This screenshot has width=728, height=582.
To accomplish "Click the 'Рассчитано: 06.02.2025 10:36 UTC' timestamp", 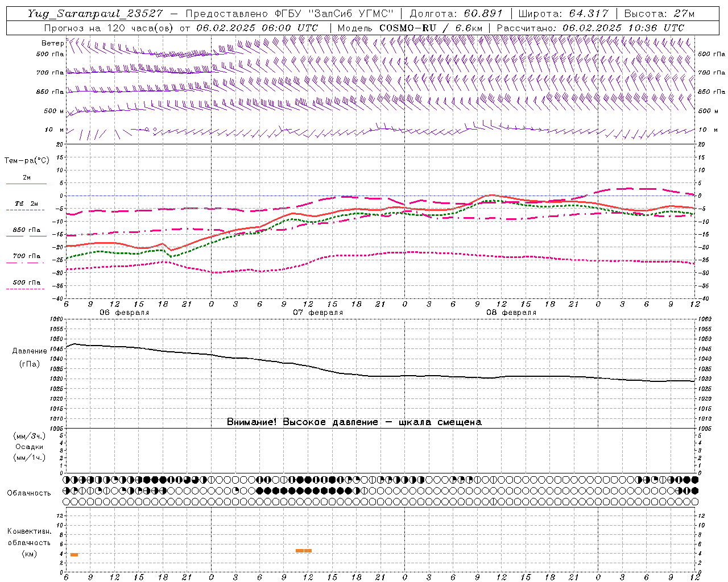I will pos(590,28).
